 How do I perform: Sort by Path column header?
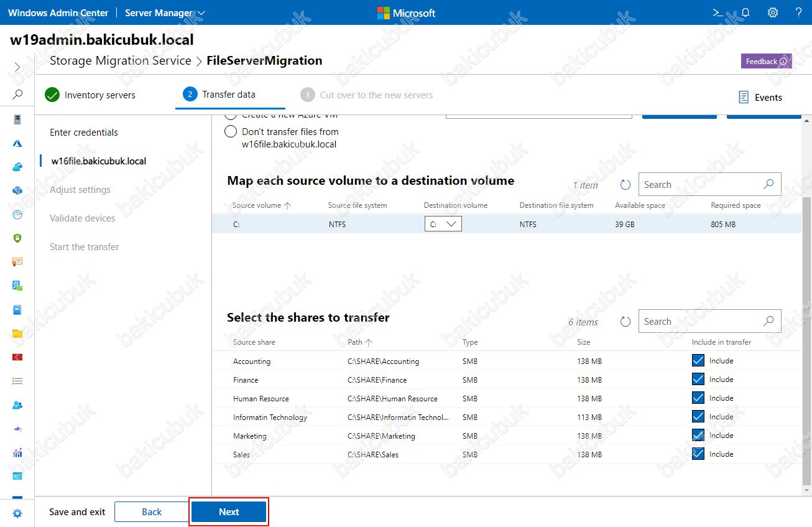point(360,342)
